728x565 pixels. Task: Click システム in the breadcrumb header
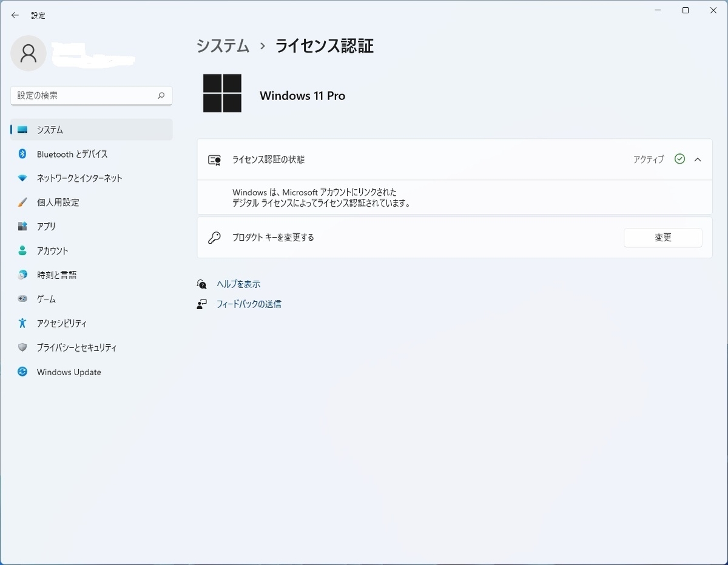coord(223,45)
